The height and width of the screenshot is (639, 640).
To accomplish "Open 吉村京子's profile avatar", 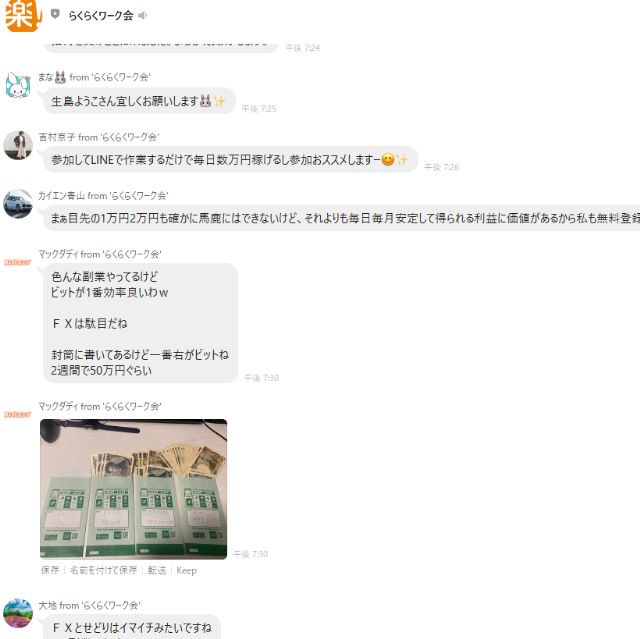I will [18, 145].
